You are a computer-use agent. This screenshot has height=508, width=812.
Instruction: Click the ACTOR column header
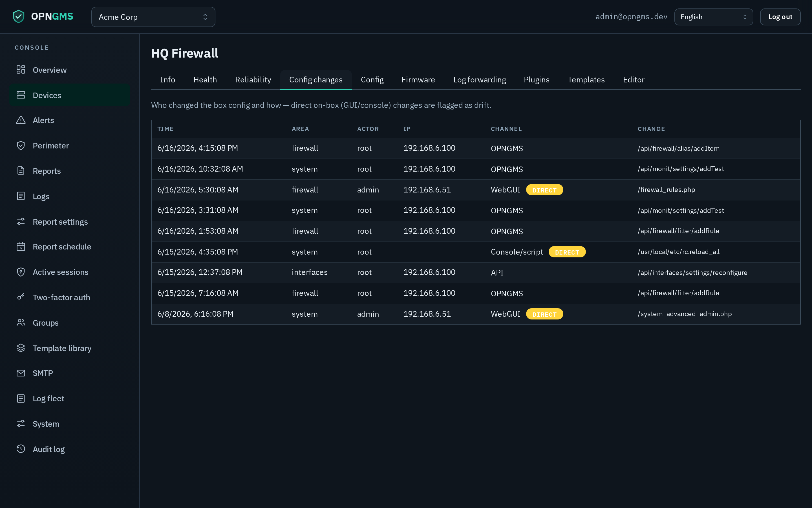coord(368,129)
